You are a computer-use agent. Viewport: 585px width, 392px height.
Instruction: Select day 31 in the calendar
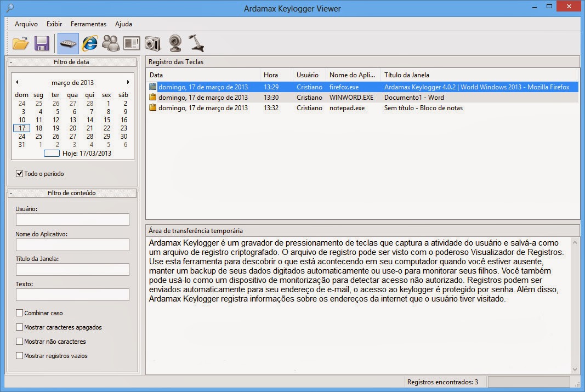pyautogui.click(x=22, y=144)
